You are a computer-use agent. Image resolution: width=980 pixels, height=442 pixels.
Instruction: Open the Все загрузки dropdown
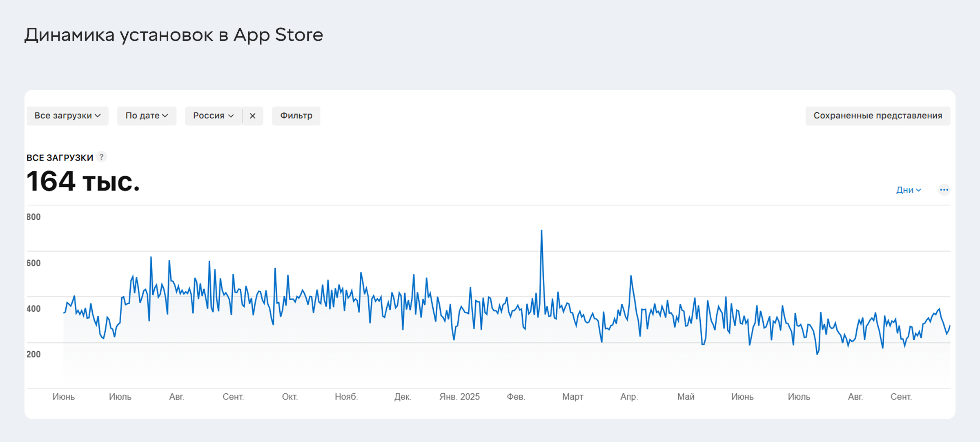coord(67,116)
